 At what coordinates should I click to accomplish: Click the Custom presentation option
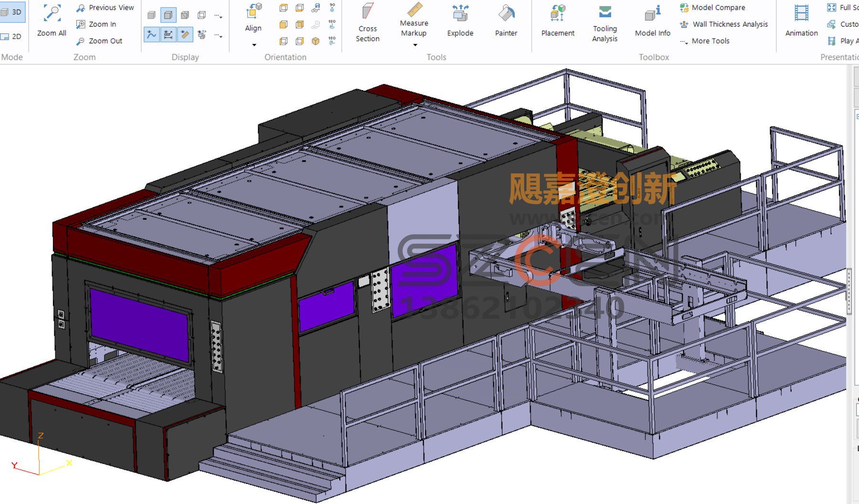tap(842, 24)
